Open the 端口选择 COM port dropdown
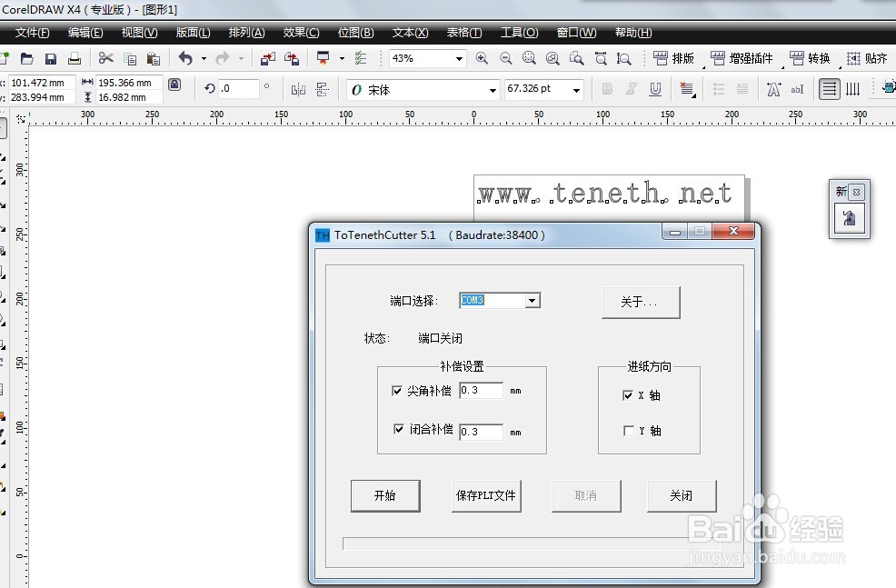 pyautogui.click(x=533, y=300)
